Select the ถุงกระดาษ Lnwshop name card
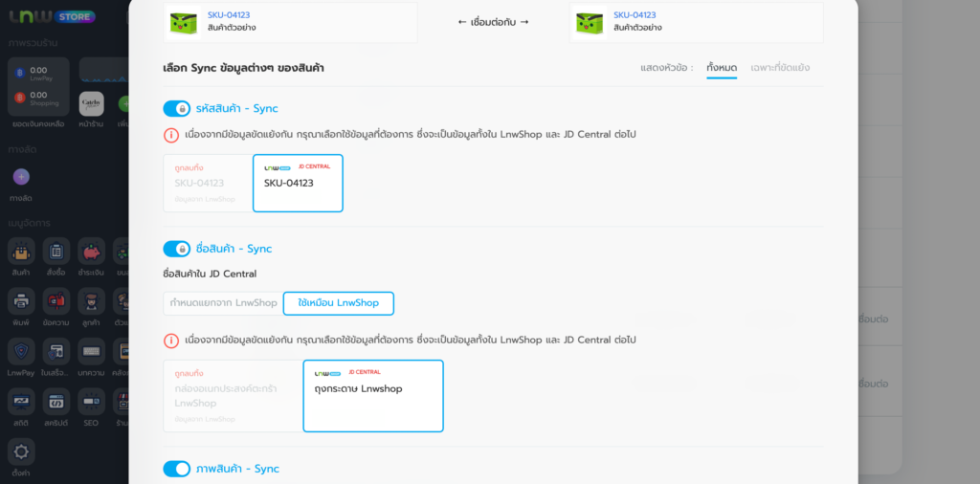This screenshot has width=980, height=484. click(x=372, y=395)
